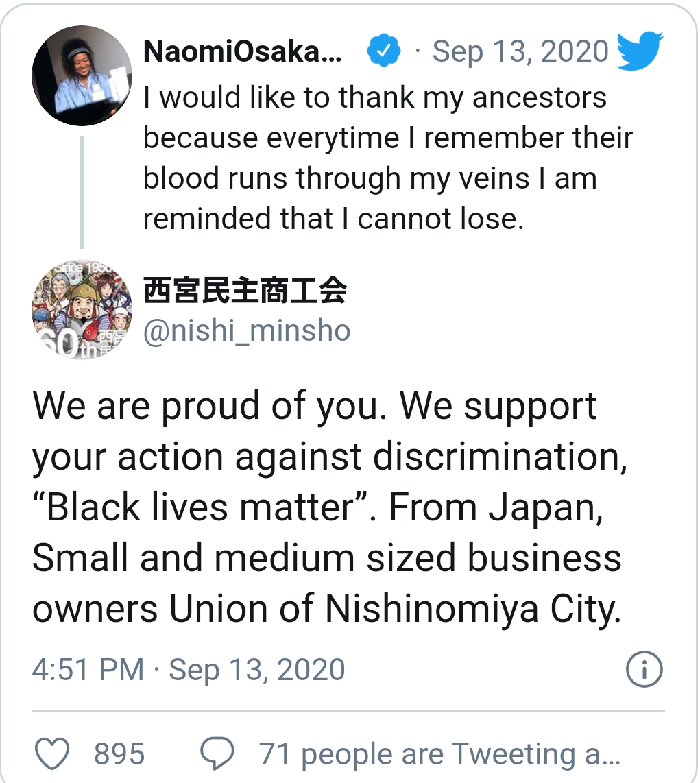Click the vertical thread line between avatars
This screenshot has width=700, height=783.
(82, 192)
